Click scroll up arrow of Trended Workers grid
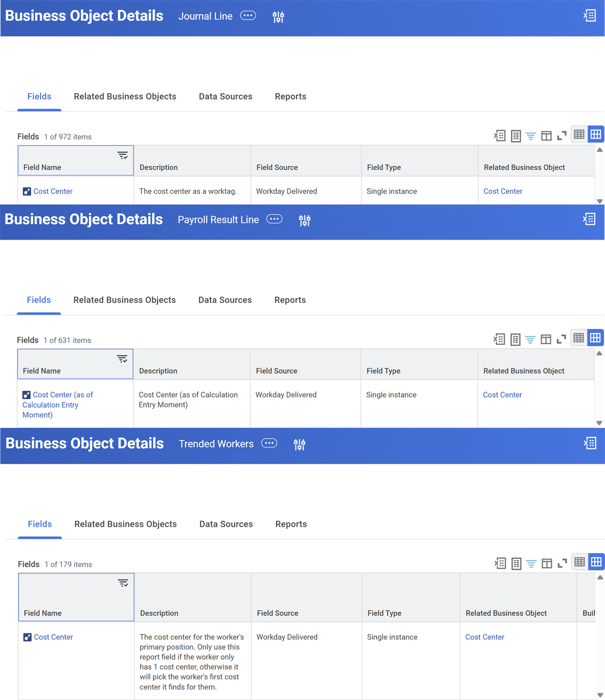Image resolution: width=605 pixels, height=700 pixels. [600, 578]
